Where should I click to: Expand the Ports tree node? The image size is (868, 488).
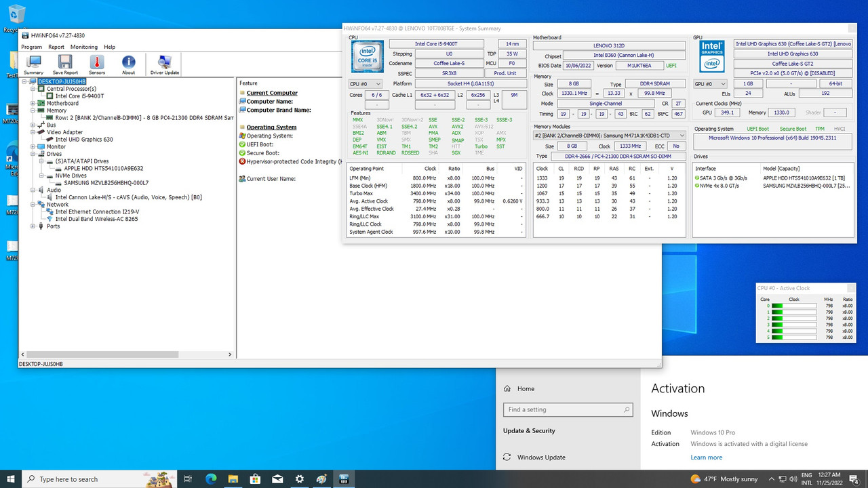(x=33, y=226)
